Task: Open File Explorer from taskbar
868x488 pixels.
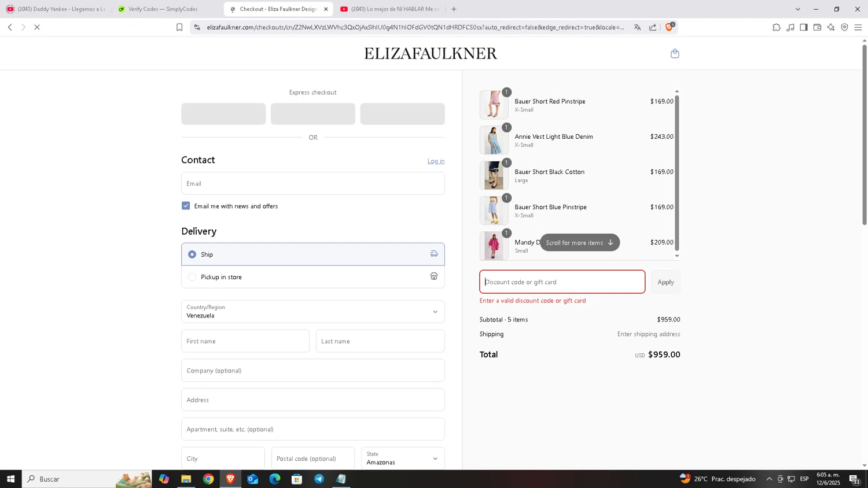Action: click(x=186, y=479)
